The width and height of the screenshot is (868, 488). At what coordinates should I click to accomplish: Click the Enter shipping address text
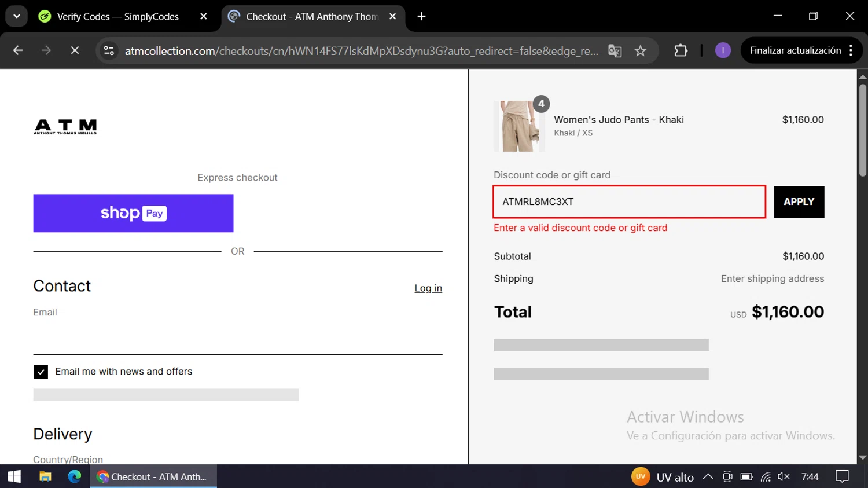point(773,279)
